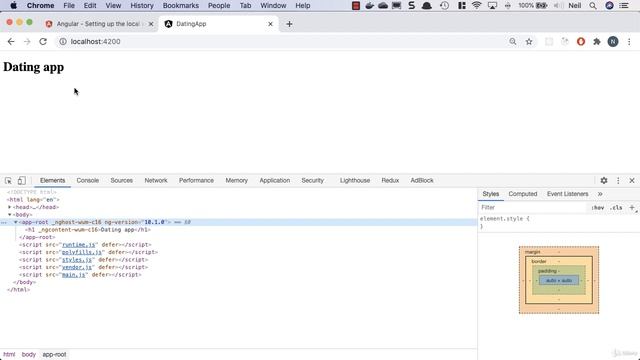Viewport: 640px width, 360px height.
Task: Select body breadcrumb in DevTools footer
Action: pos(29,354)
